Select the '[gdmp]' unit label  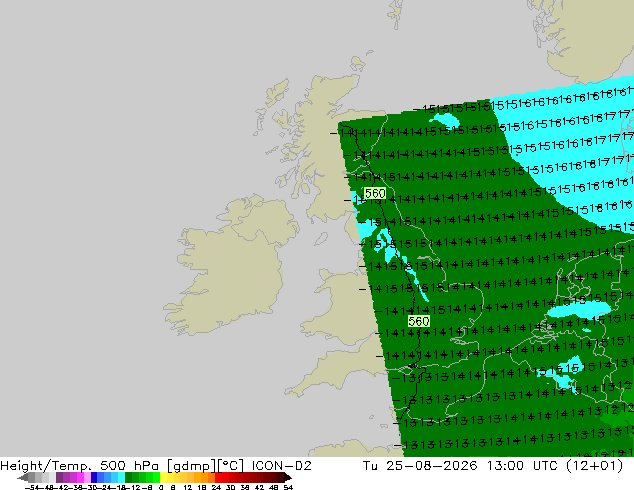point(192,466)
